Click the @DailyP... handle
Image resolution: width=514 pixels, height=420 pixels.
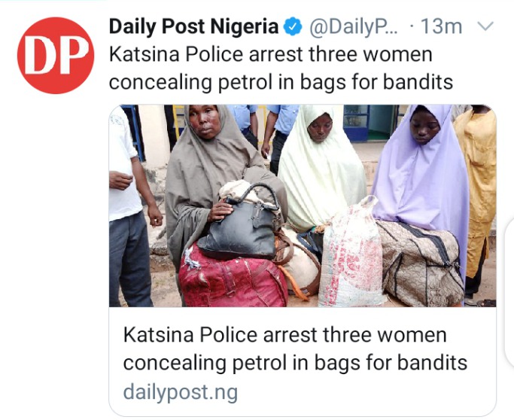pyautogui.click(x=353, y=26)
